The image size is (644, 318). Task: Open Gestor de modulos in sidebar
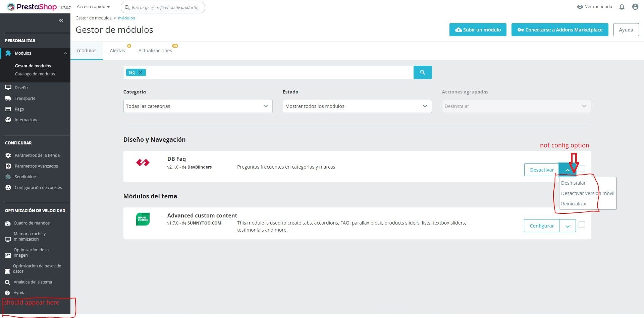click(33, 66)
